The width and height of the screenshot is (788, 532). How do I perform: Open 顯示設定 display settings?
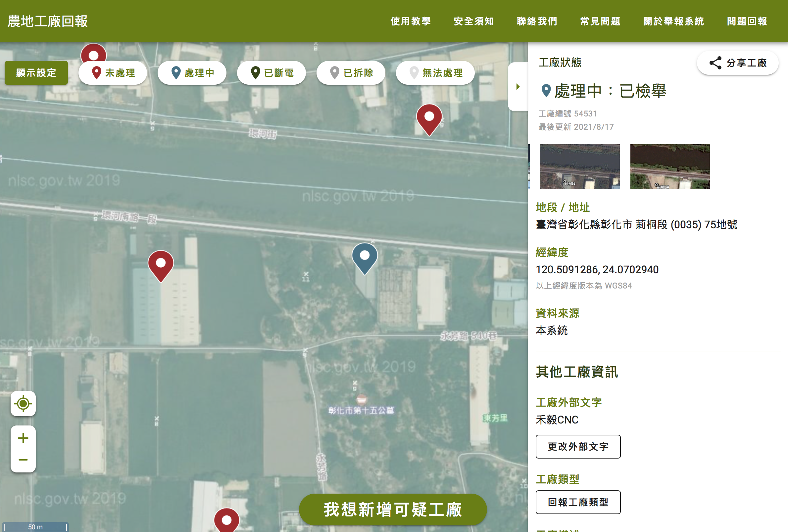click(36, 73)
